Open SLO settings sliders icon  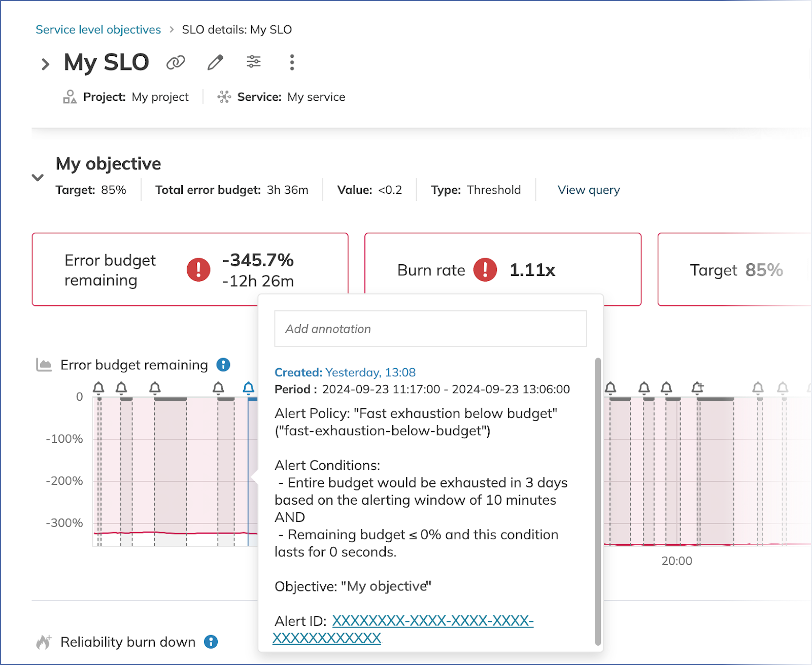[253, 62]
